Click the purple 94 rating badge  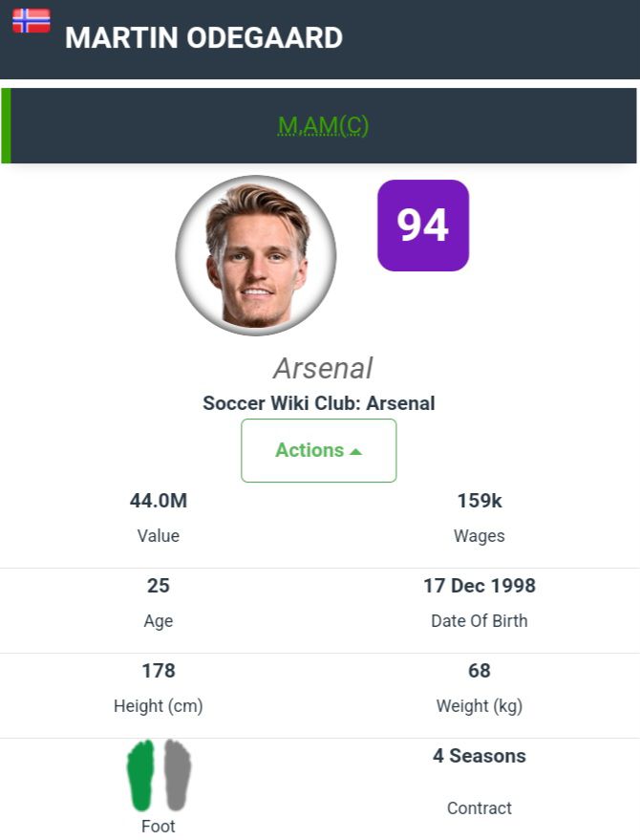(x=423, y=226)
